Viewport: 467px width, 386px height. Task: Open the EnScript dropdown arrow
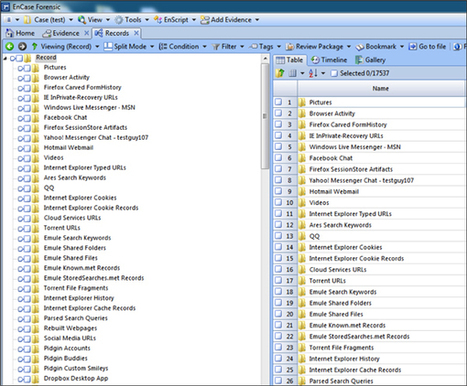[194, 20]
